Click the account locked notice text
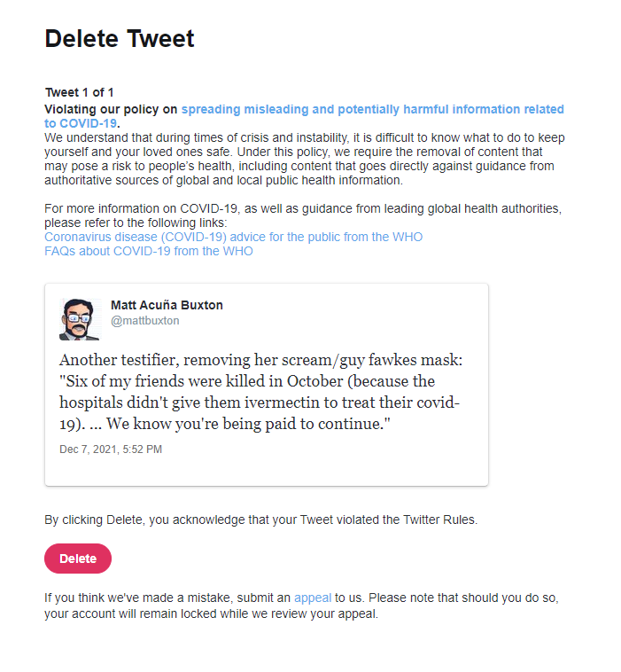Image resolution: width=621 pixels, height=672 pixels. point(301,606)
